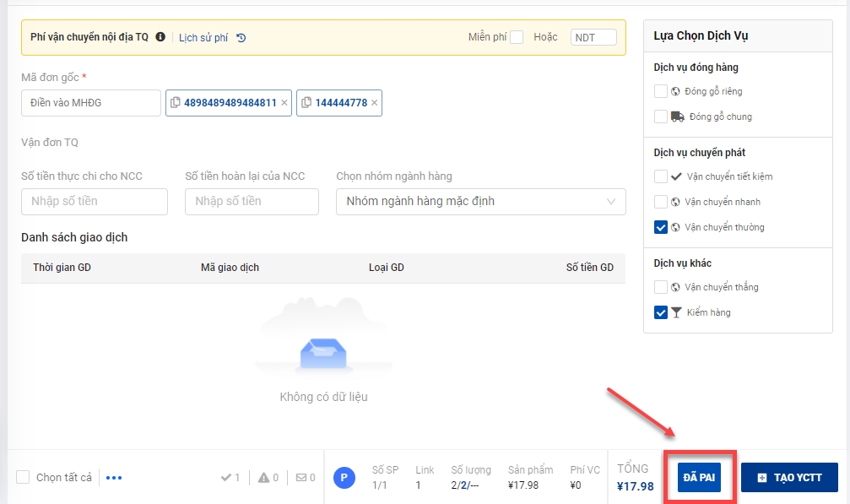
Task: Copy order code 4898489489484811 via its copy icon
Action: pos(176,103)
